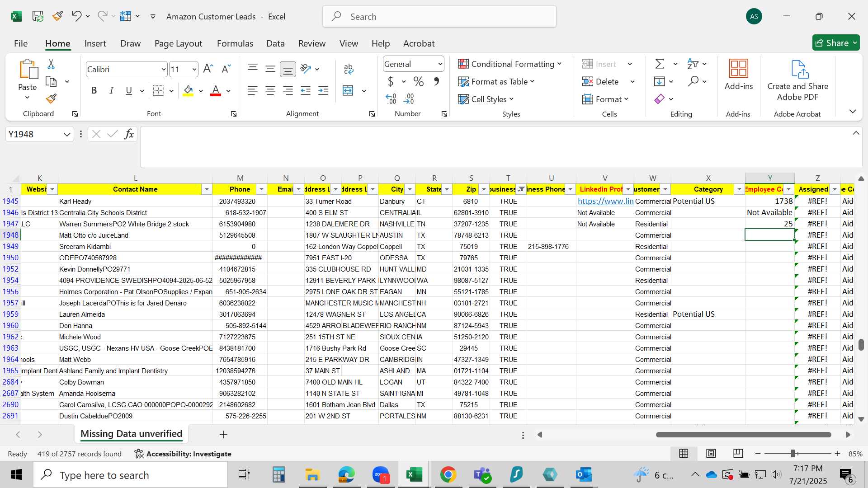
Task: Click Increase Indent icon
Action: coord(323,91)
